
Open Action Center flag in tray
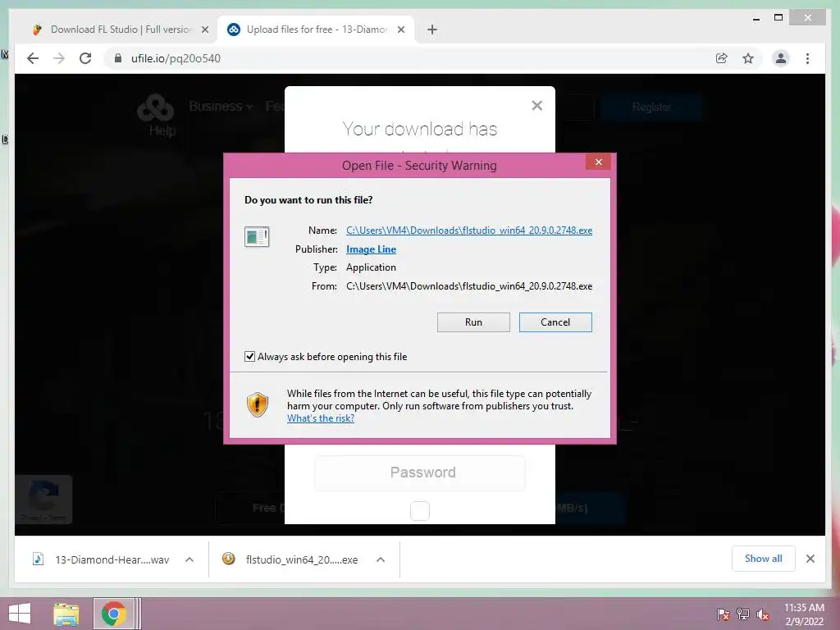723,614
